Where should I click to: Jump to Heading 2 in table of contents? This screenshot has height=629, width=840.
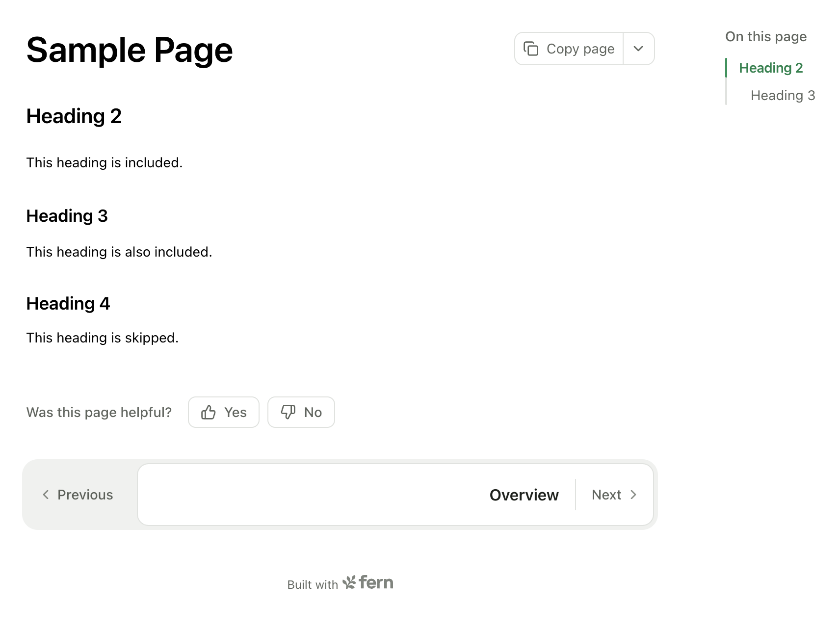click(x=771, y=68)
